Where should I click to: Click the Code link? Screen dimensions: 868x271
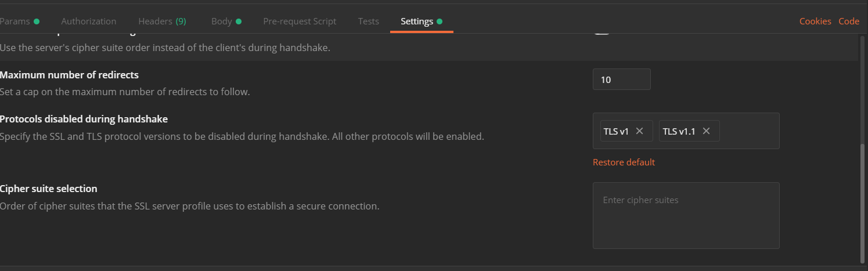pyautogui.click(x=849, y=21)
